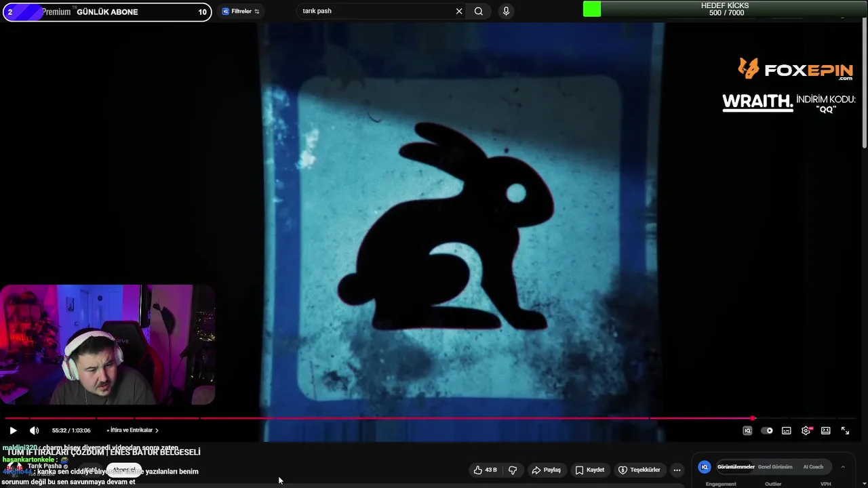Click the Teşekkürler button

point(639,470)
